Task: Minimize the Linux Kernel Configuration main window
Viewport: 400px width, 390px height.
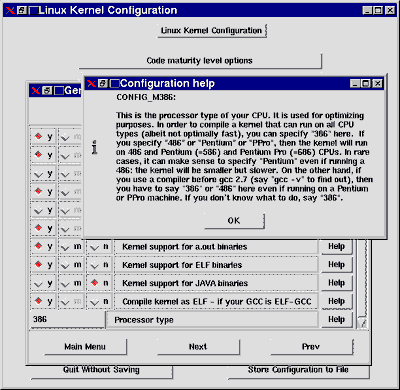Action: (368, 10)
